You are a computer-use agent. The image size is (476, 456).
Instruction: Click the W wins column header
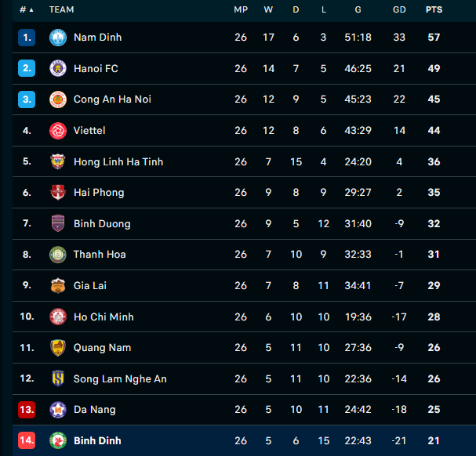tap(268, 9)
